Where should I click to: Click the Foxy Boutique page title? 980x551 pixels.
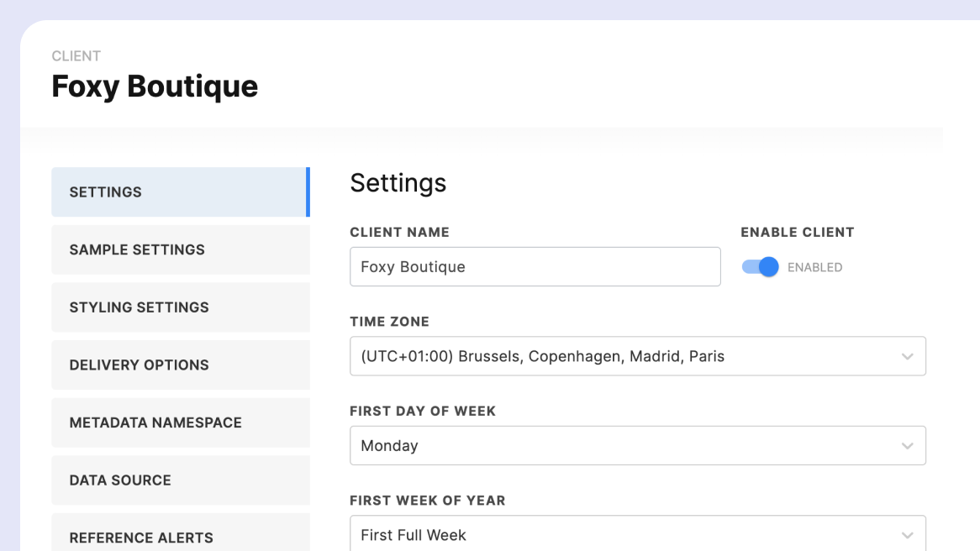155,87
